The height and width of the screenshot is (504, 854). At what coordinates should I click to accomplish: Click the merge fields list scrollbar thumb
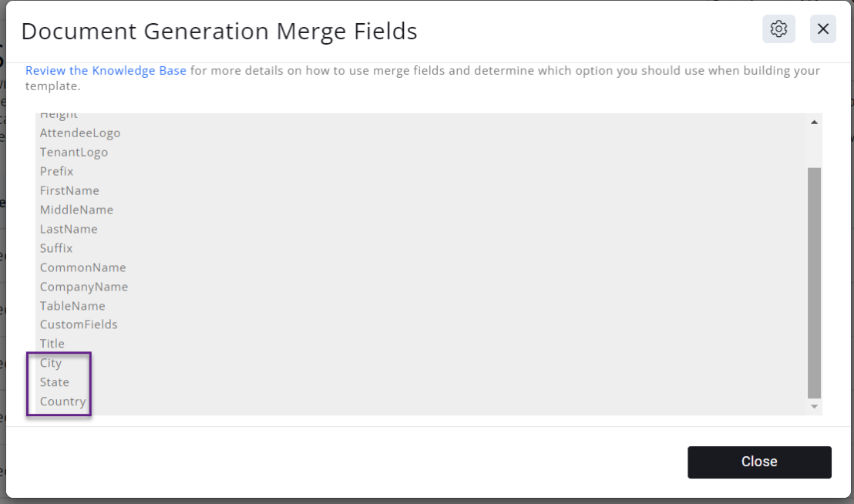[x=814, y=281]
